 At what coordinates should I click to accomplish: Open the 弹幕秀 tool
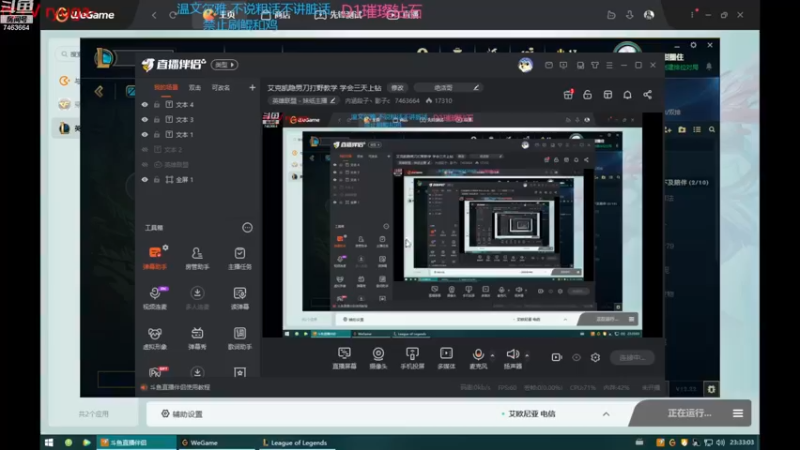pyautogui.click(x=197, y=338)
